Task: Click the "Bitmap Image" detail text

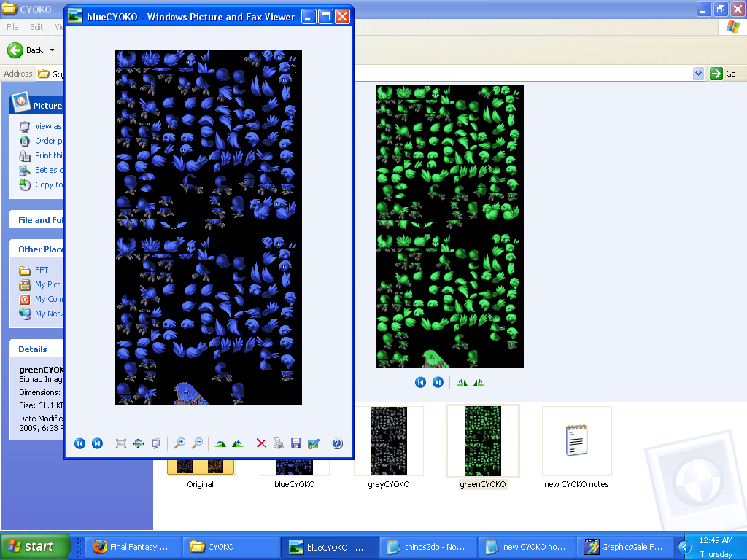Action: point(42,379)
